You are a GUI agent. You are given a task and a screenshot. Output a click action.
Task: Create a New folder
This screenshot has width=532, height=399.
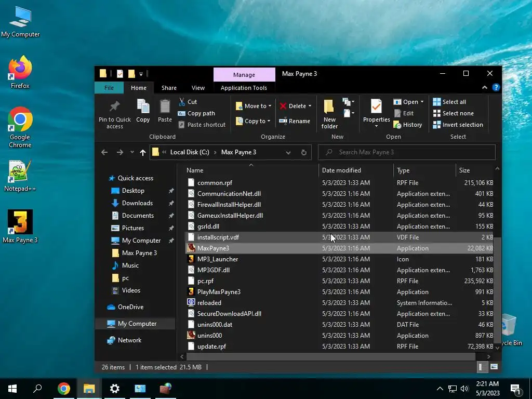point(329,114)
